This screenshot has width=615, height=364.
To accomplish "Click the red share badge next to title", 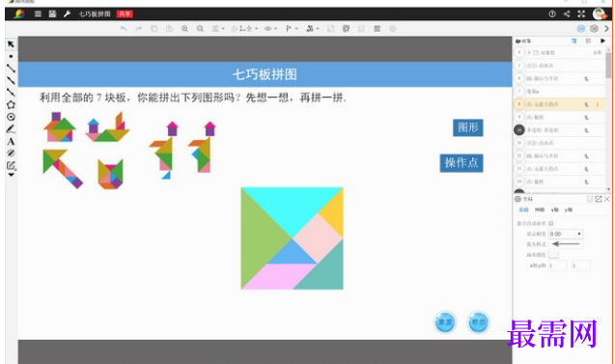I will 125,14.
